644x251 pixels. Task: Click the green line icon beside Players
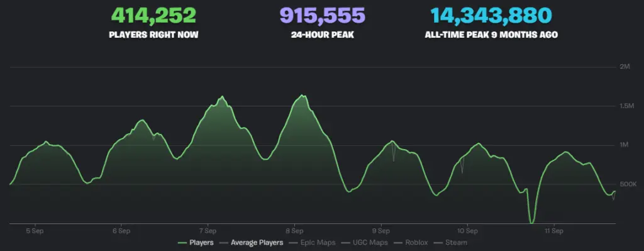(182, 243)
